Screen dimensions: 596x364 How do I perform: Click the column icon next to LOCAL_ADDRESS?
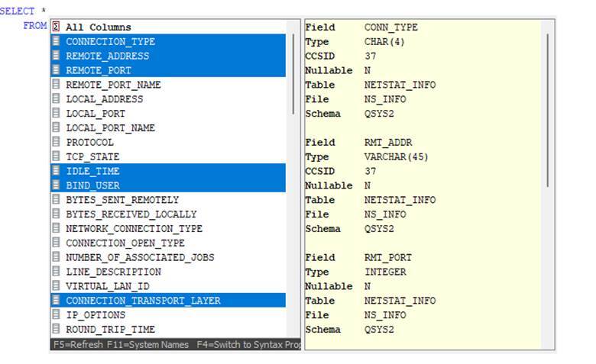[x=56, y=99]
